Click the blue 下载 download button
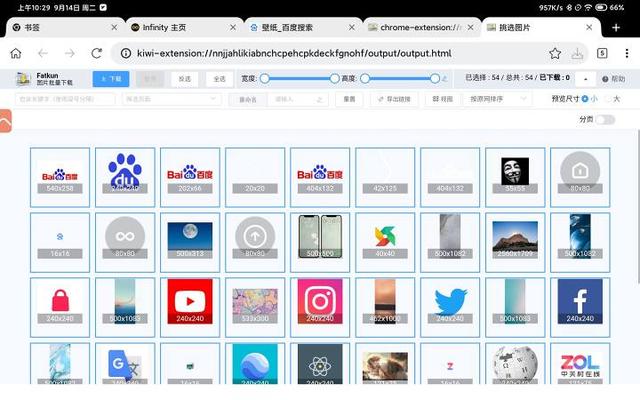Image resolution: width=640 pixels, height=400 pixels. pos(111,79)
